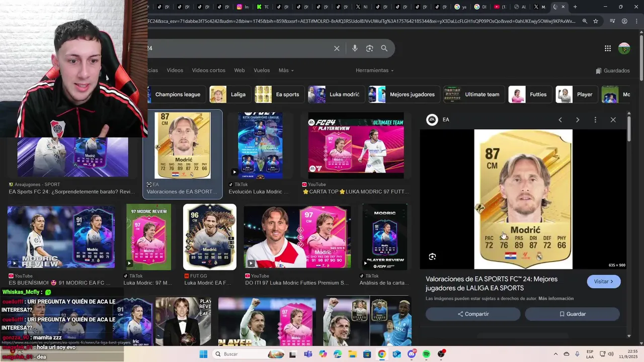Filter images by Luka modrić chip

pyautogui.click(x=336, y=95)
